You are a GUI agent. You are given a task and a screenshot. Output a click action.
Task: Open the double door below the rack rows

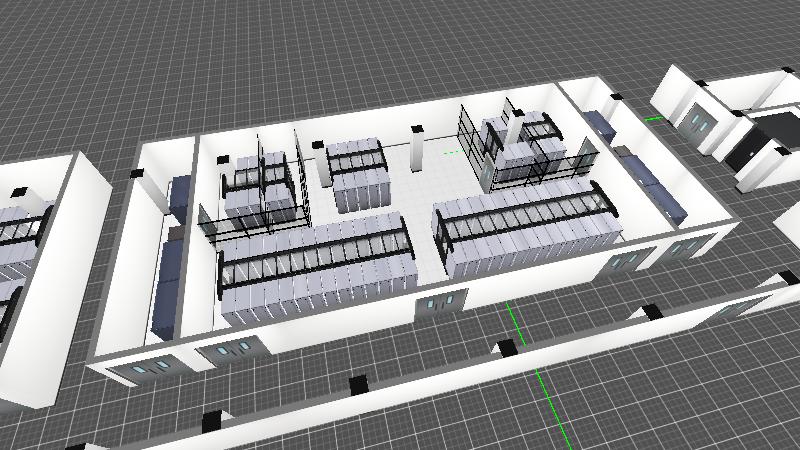(440, 302)
